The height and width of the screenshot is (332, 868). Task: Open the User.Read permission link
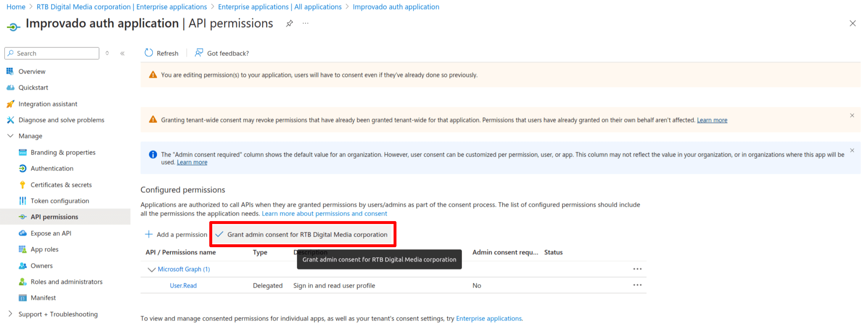pos(183,286)
